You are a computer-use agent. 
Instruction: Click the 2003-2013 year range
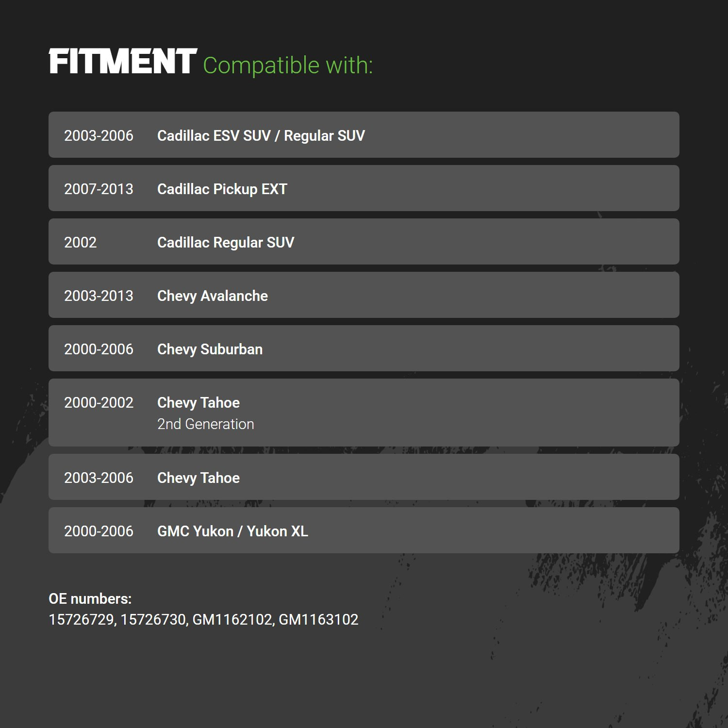tap(99, 296)
